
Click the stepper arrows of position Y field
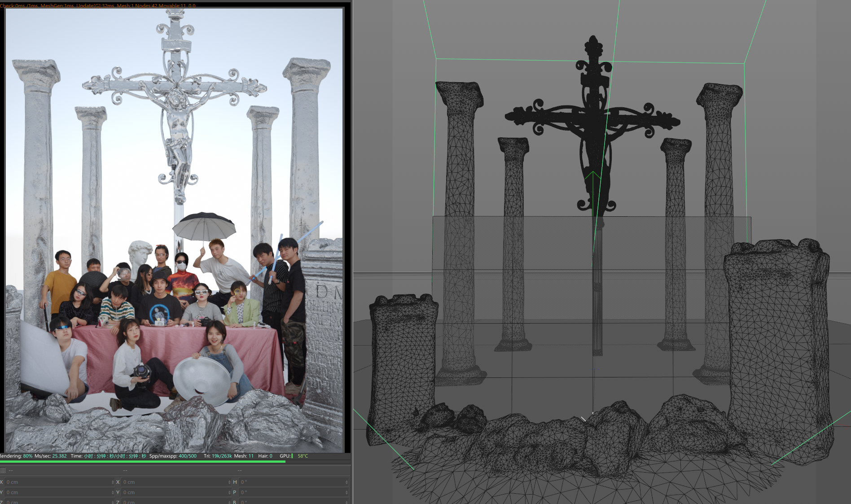[113, 492]
